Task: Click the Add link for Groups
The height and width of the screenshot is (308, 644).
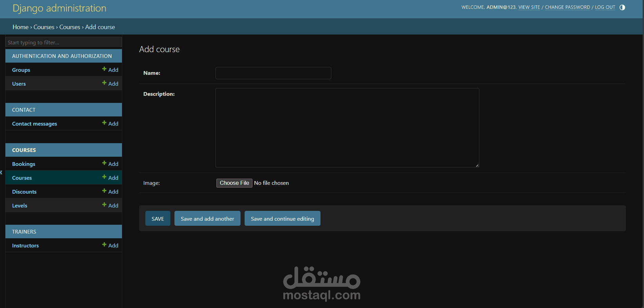Action: point(110,70)
